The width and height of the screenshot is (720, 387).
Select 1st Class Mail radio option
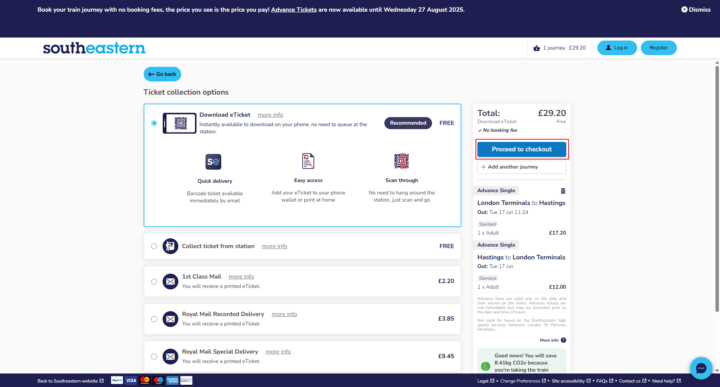pyautogui.click(x=154, y=281)
